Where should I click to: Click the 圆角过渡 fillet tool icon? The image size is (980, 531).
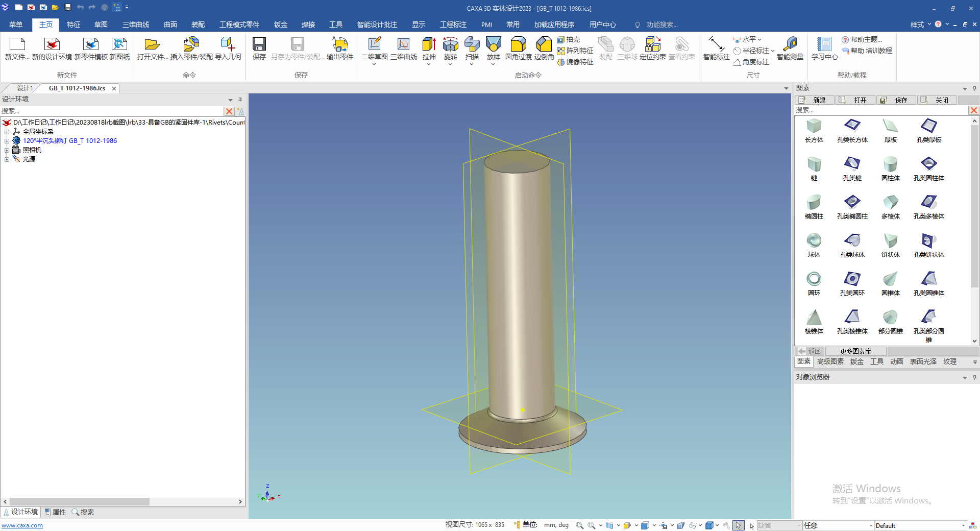pyautogui.click(x=518, y=45)
